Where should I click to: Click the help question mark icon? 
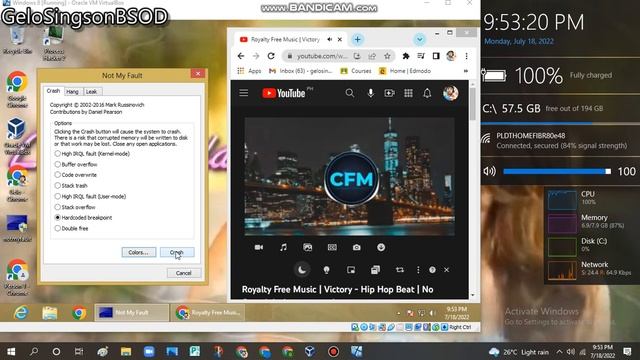(432, 270)
